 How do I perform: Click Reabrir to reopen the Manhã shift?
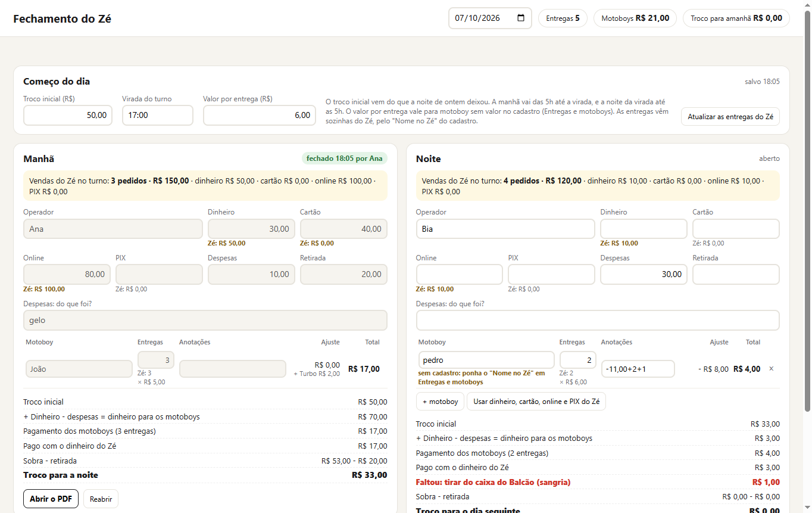101,499
